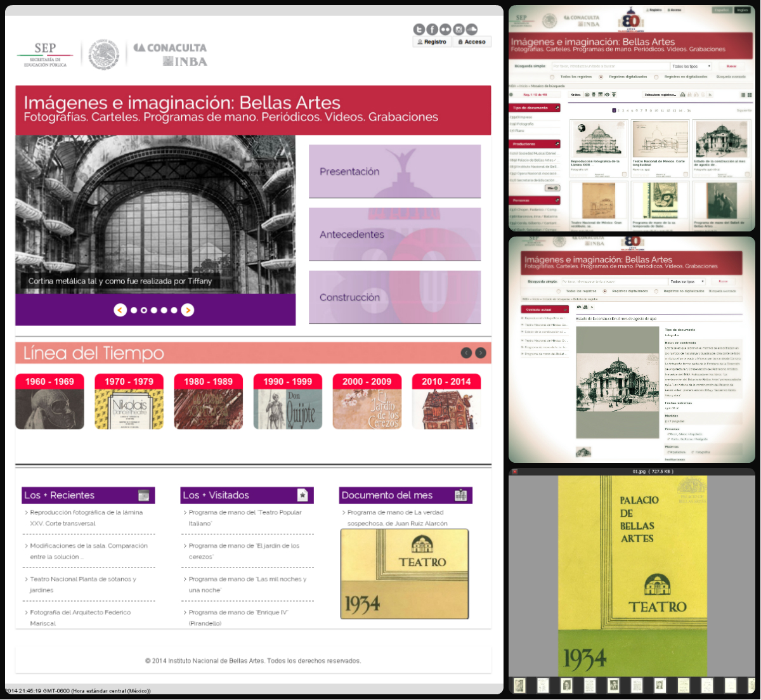Tick checkbox on 'Teatro Nacional de México. Corte longitudinal' card
The width and height of the screenshot is (761, 700).
[x=686, y=174]
